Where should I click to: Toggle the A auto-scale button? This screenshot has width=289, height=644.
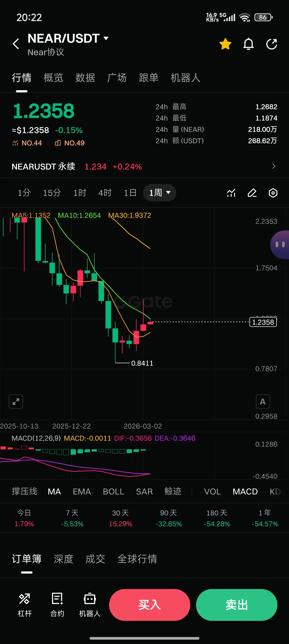(x=263, y=402)
